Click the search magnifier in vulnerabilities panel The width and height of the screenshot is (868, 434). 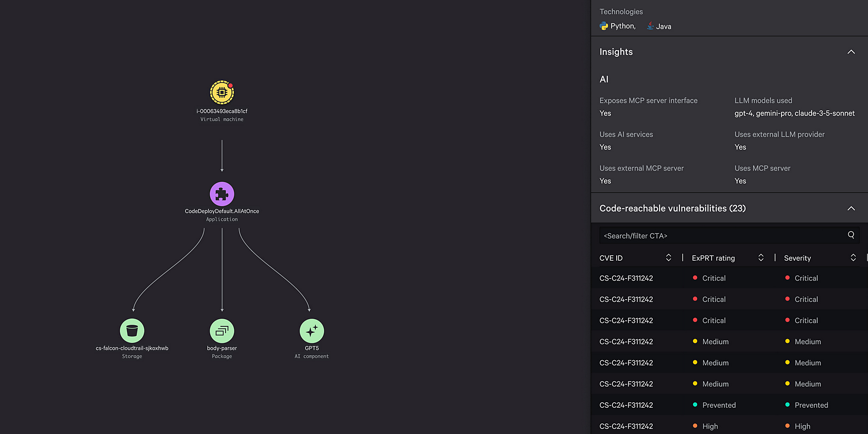coord(851,235)
